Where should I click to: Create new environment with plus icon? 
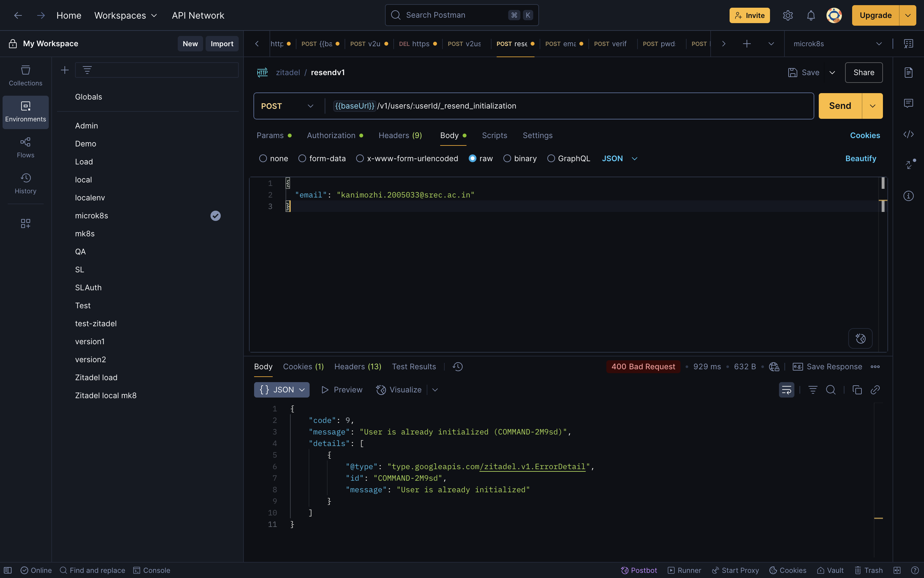tap(65, 70)
